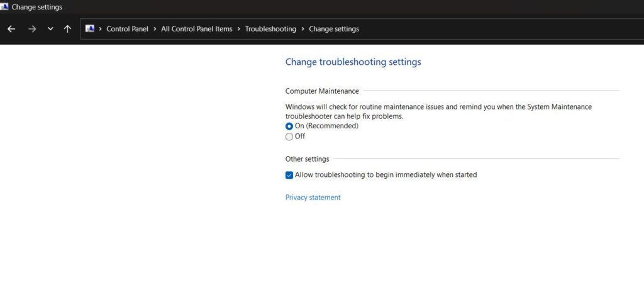
Task: Click the Back arrow button
Action: [11, 29]
